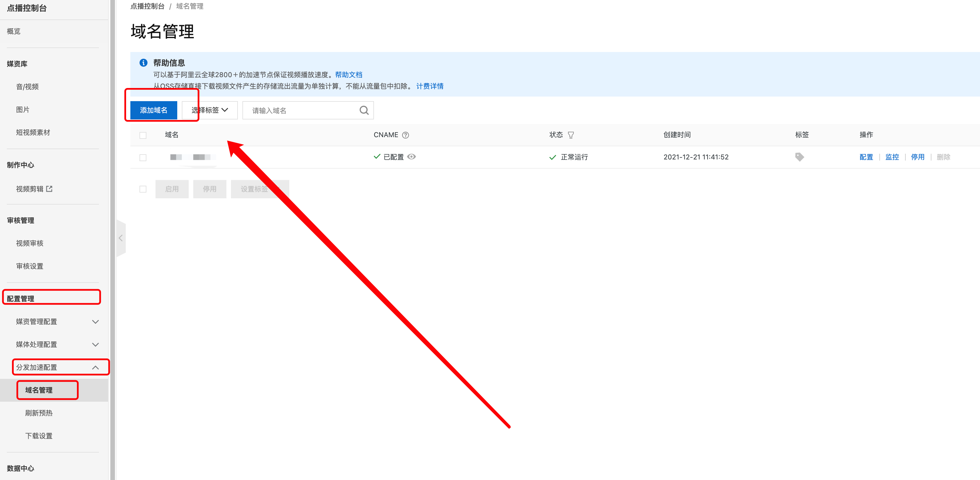Viewport: 980px width, 480px height.
Task: Open the status filter funnel icon
Action: click(x=571, y=135)
